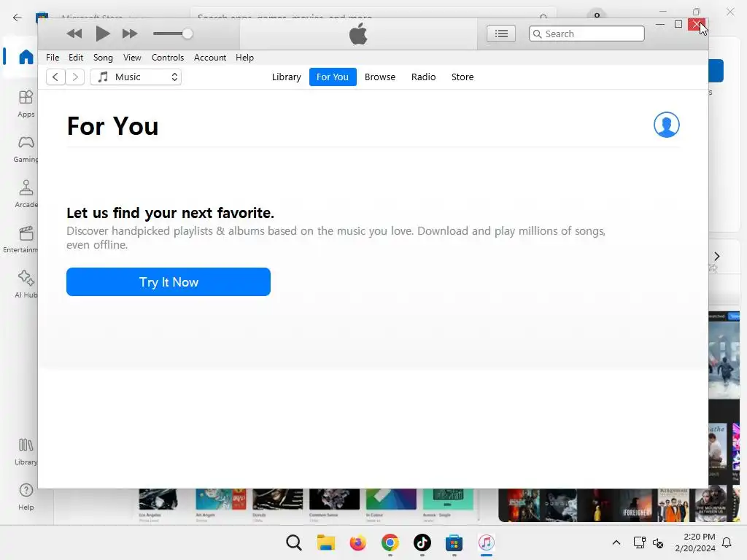Click the iTunes Search field
This screenshot has width=747, height=560.
(x=587, y=34)
